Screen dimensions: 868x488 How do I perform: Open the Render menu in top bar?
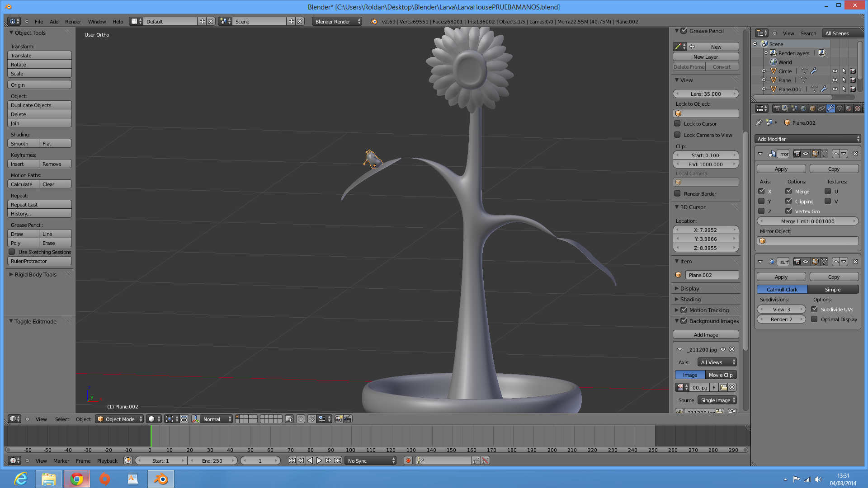tap(73, 22)
